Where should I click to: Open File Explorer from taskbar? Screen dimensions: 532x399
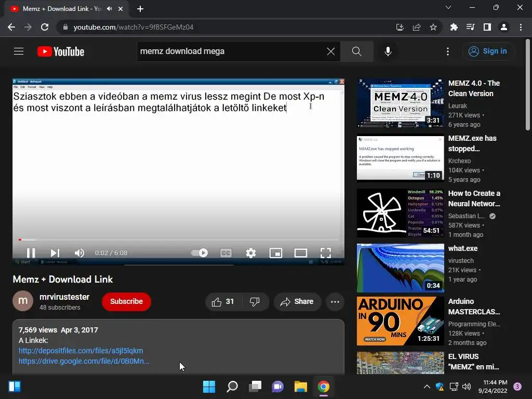pos(301,387)
